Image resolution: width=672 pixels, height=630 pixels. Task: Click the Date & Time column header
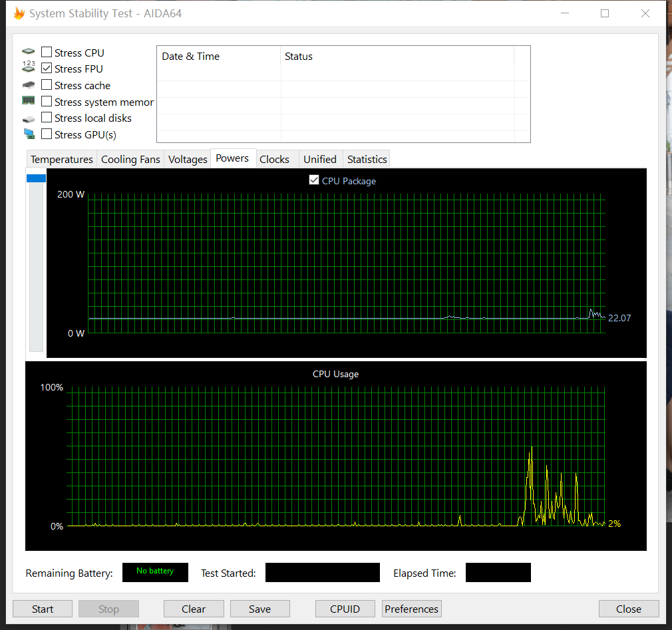(191, 57)
